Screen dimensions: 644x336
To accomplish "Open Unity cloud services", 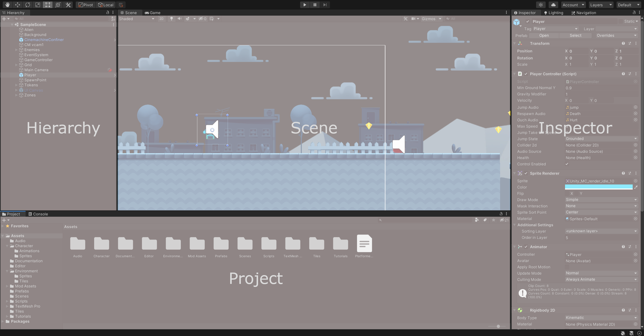I will pos(553,5).
